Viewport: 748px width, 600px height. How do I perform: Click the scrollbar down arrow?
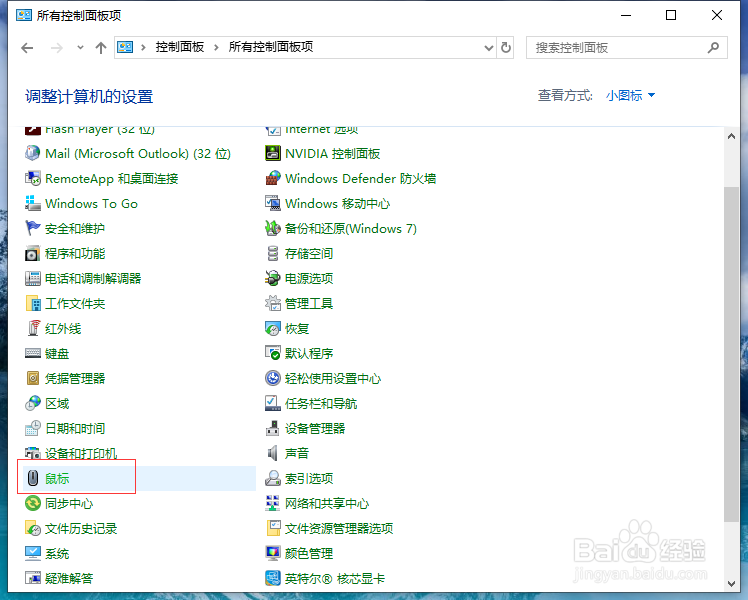731,583
